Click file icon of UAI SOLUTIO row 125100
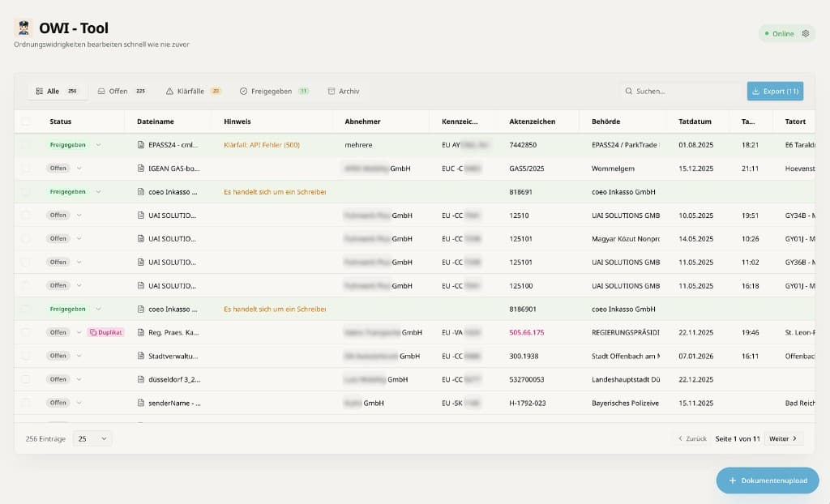 point(141,285)
